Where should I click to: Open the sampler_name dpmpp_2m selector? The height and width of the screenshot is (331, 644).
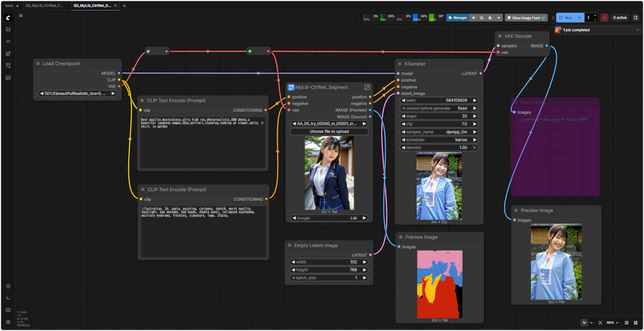pyautogui.click(x=439, y=132)
